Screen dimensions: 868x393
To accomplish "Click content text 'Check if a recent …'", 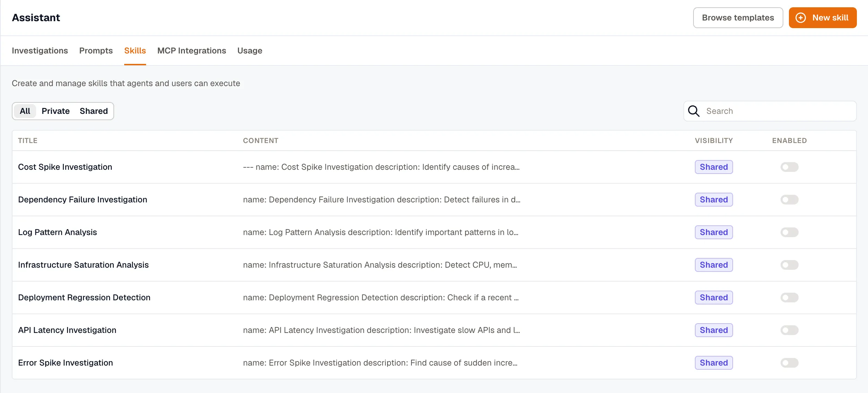I will (483, 298).
